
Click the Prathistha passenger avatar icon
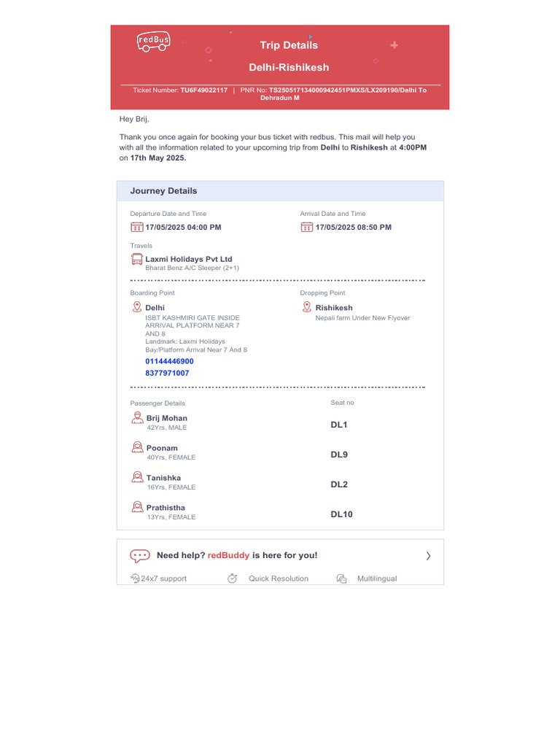pos(137,507)
